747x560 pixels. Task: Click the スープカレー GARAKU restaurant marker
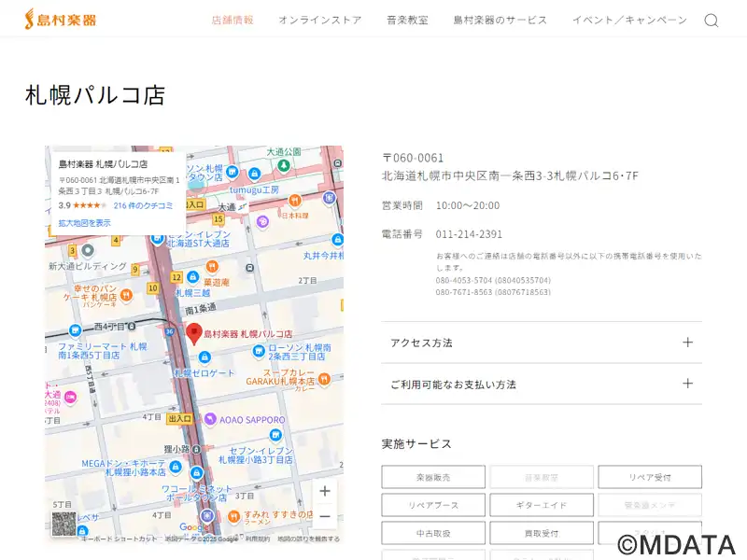[x=324, y=379]
